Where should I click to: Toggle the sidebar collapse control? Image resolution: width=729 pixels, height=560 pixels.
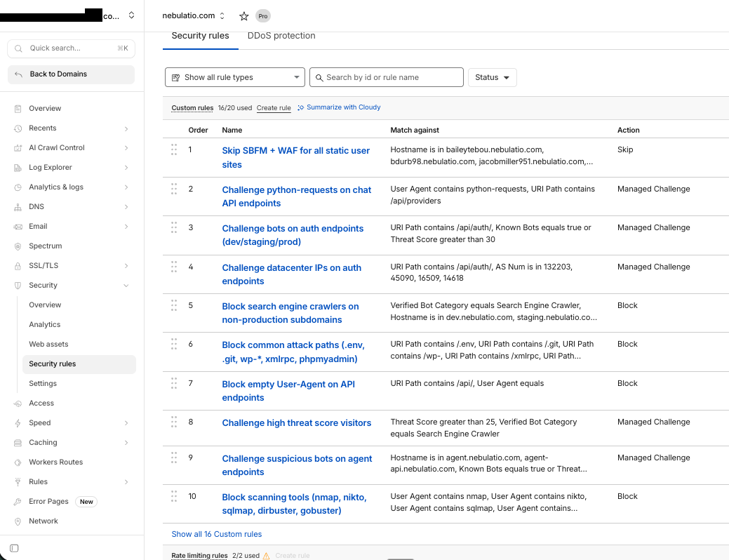pyautogui.click(x=14, y=548)
